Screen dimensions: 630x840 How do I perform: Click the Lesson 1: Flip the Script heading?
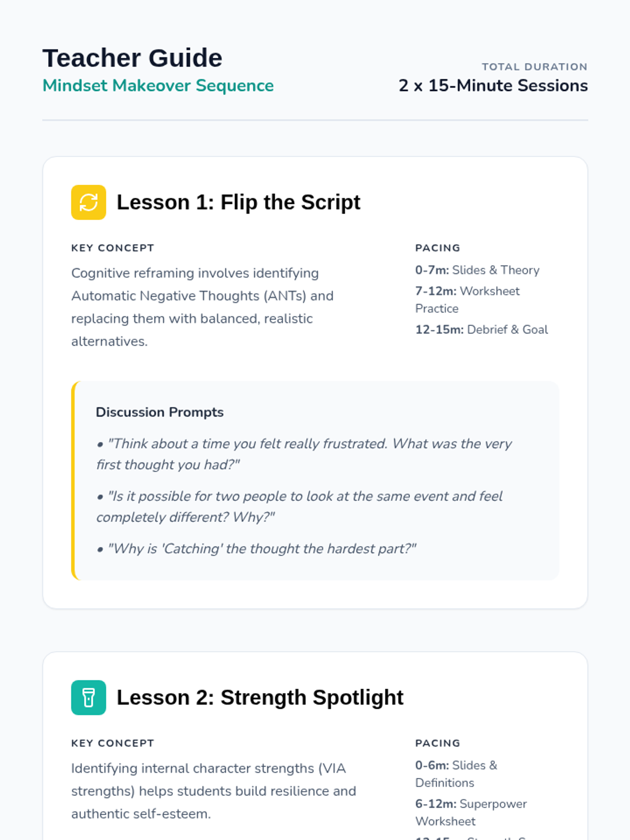tap(238, 202)
